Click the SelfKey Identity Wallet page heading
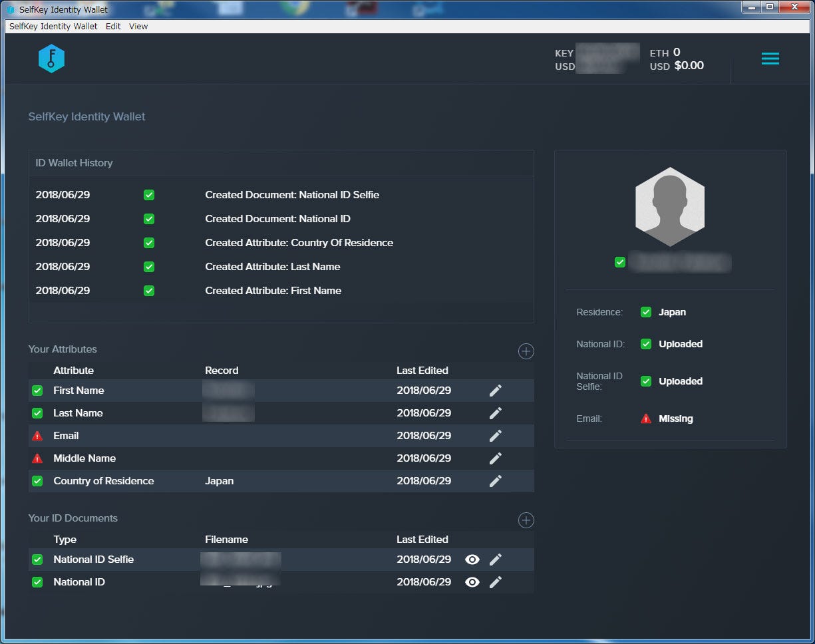The width and height of the screenshot is (815, 644). point(86,116)
